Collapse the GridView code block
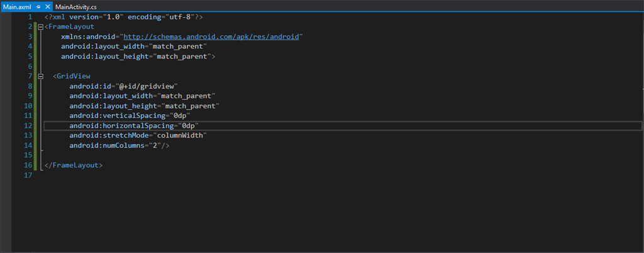This screenshot has width=644, height=253. pos(41,76)
